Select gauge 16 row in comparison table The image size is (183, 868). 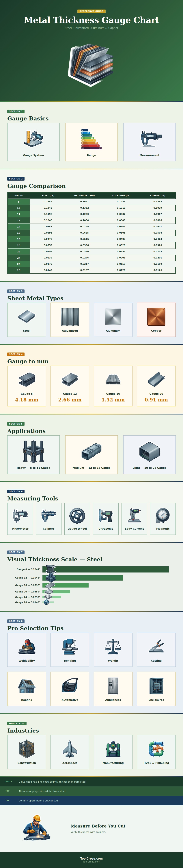coord(91,233)
